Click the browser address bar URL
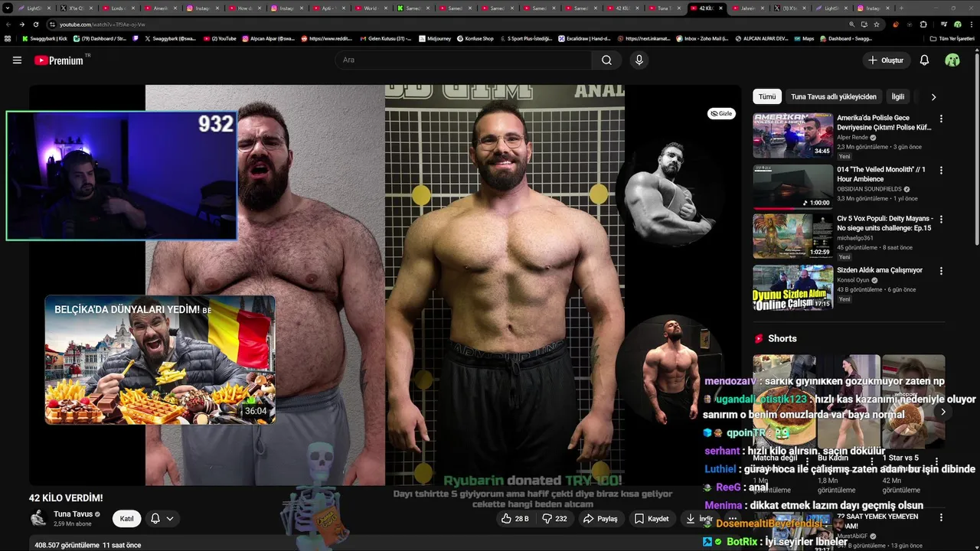 pyautogui.click(x=102, y=24)
